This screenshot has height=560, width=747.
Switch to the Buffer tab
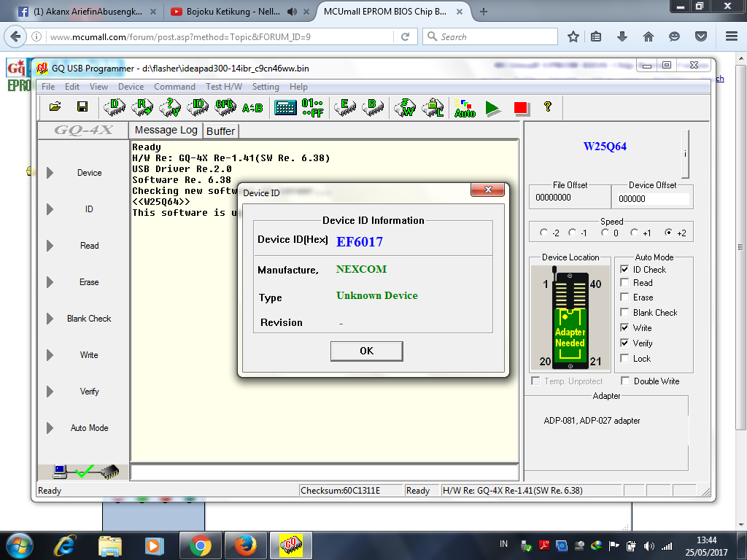coord(220,131)
